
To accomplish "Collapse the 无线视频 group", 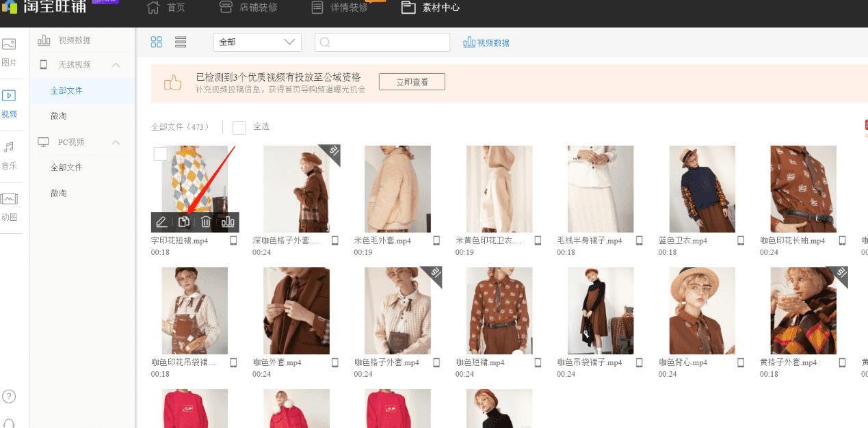I will 116,65.
